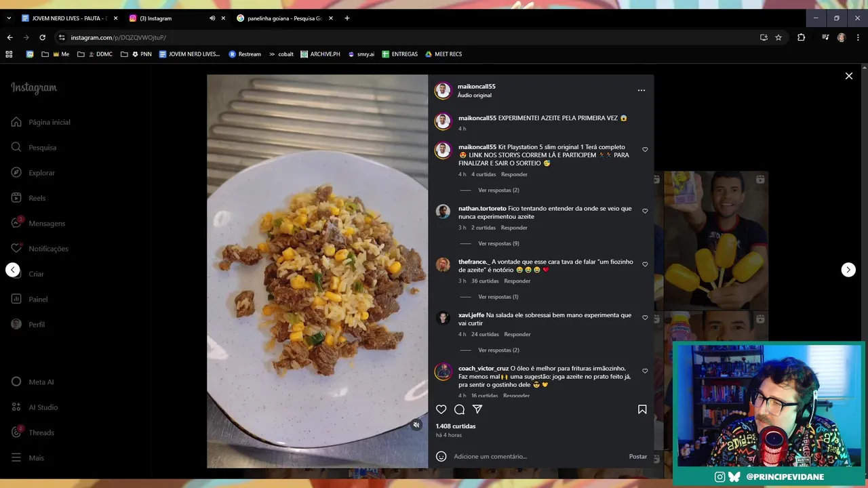Like nathan.tortoreto's comment with heart

pos(645,211)
